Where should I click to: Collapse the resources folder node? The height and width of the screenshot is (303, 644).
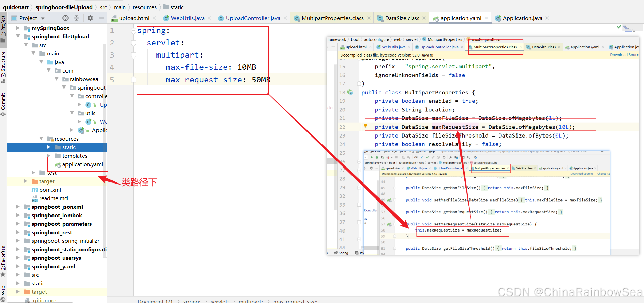pyautogui.click(x=41, y=139)
